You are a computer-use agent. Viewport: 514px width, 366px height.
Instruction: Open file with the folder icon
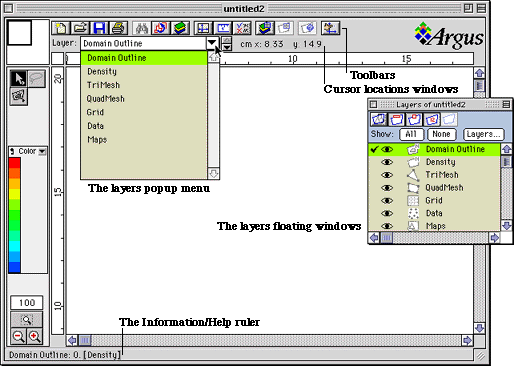click(x=80, y=28)
